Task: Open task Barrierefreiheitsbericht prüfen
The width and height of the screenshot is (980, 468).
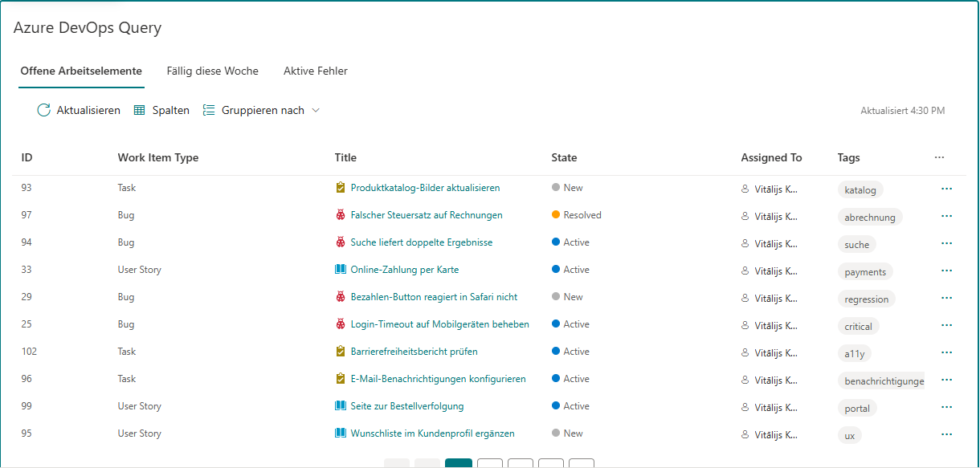Action: [414, 352]
